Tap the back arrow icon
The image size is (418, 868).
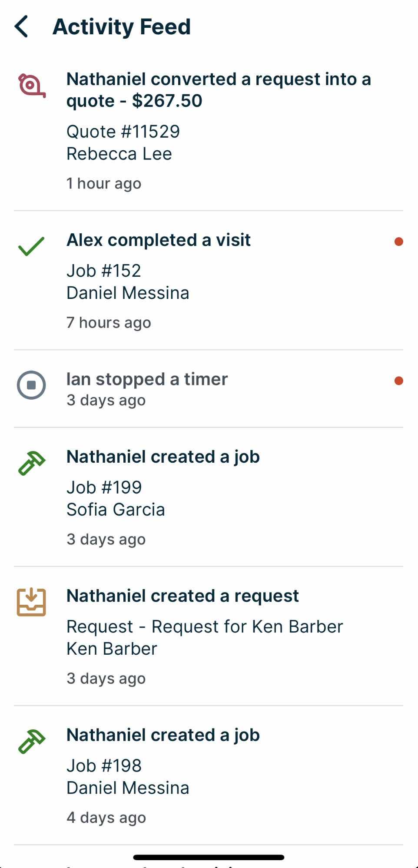point(22,27)
